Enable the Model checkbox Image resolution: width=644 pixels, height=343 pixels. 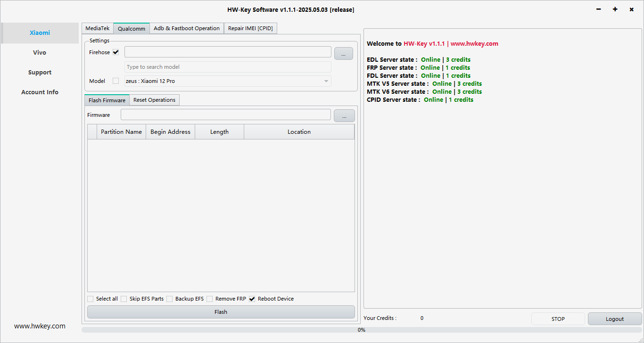[116, 81]
